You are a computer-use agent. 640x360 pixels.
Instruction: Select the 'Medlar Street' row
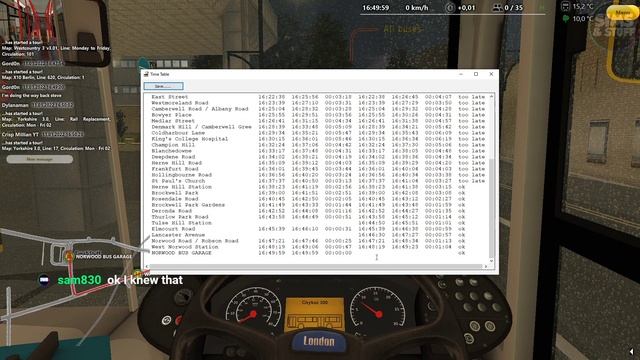[x=318, y=121]
